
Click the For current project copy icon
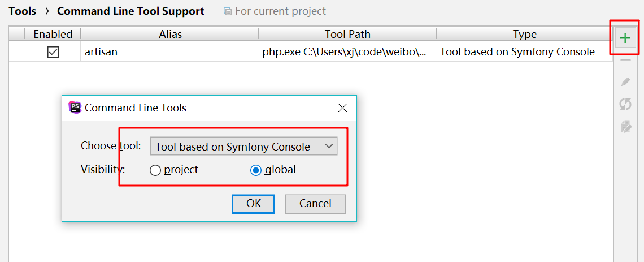228,11
